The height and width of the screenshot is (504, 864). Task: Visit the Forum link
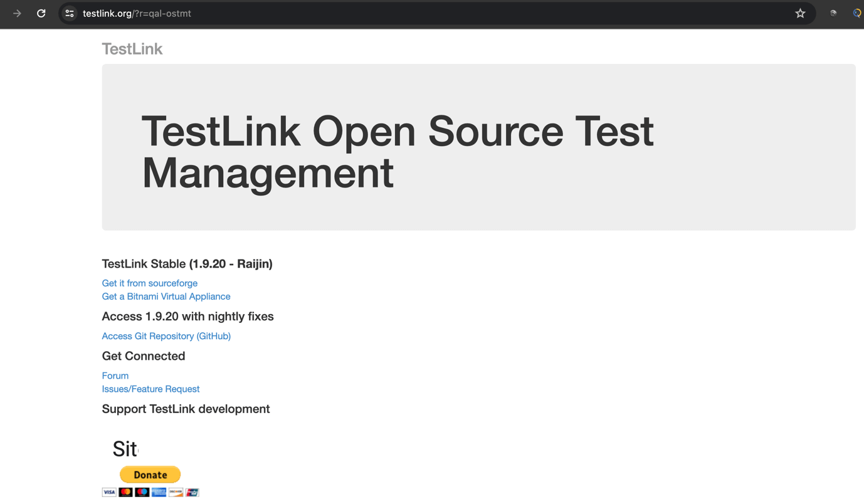pyautogui.click(x=115, y=375)
